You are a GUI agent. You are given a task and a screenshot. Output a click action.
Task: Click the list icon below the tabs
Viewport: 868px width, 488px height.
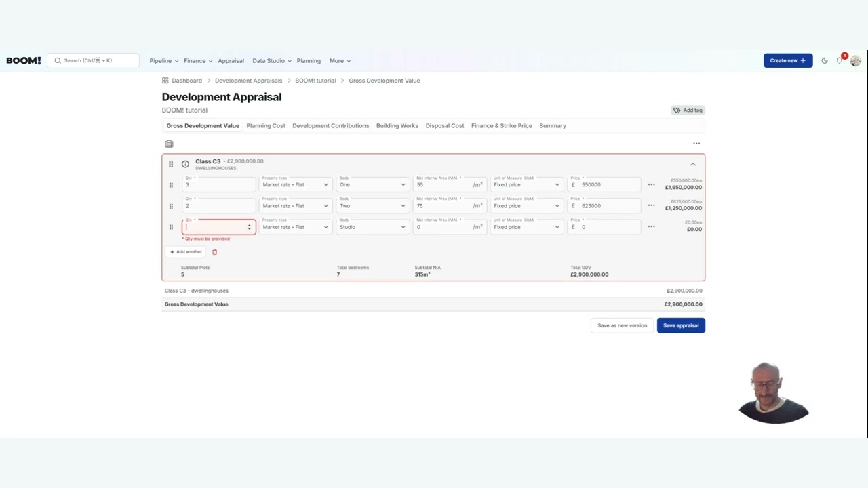tap(169, 144)
